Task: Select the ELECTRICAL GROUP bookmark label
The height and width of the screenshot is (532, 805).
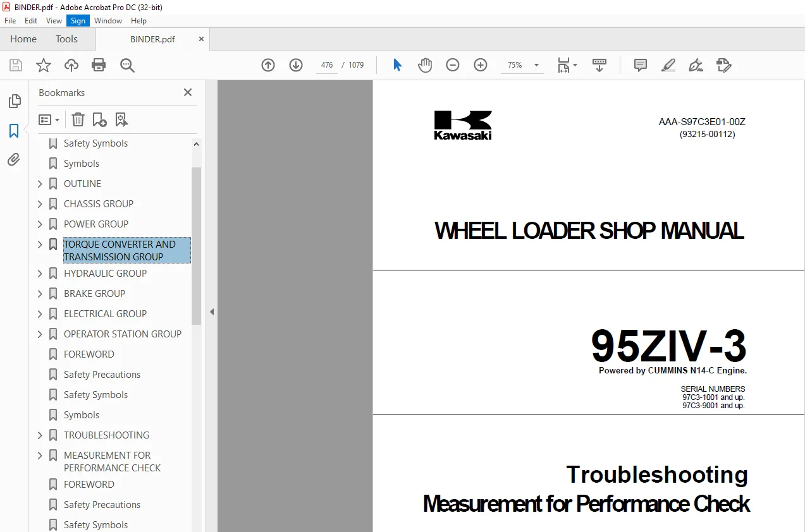Action: [105, 314]
